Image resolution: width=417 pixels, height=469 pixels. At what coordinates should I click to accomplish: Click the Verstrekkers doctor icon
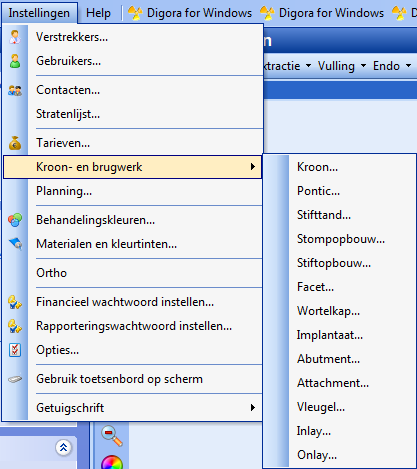[x=15, y=37]
